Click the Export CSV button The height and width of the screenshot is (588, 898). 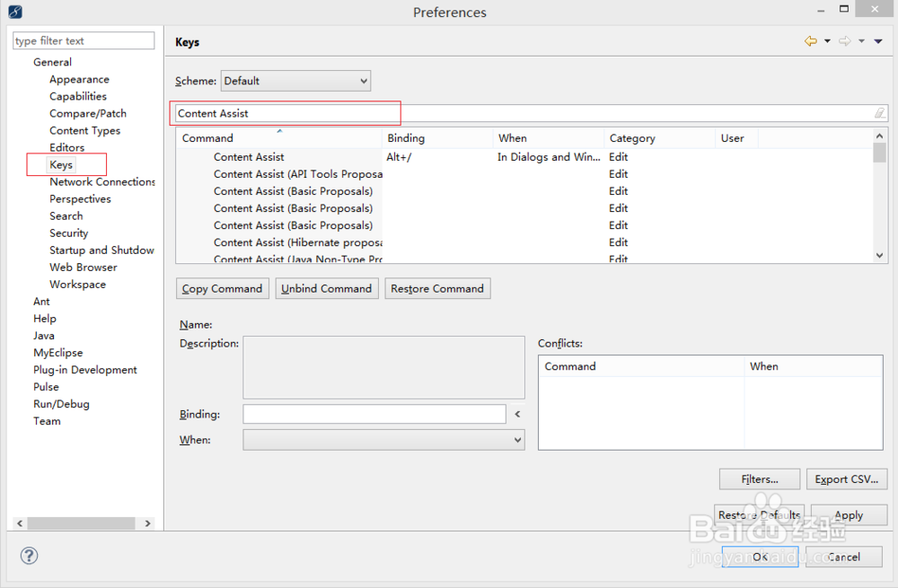click(846, 479)
